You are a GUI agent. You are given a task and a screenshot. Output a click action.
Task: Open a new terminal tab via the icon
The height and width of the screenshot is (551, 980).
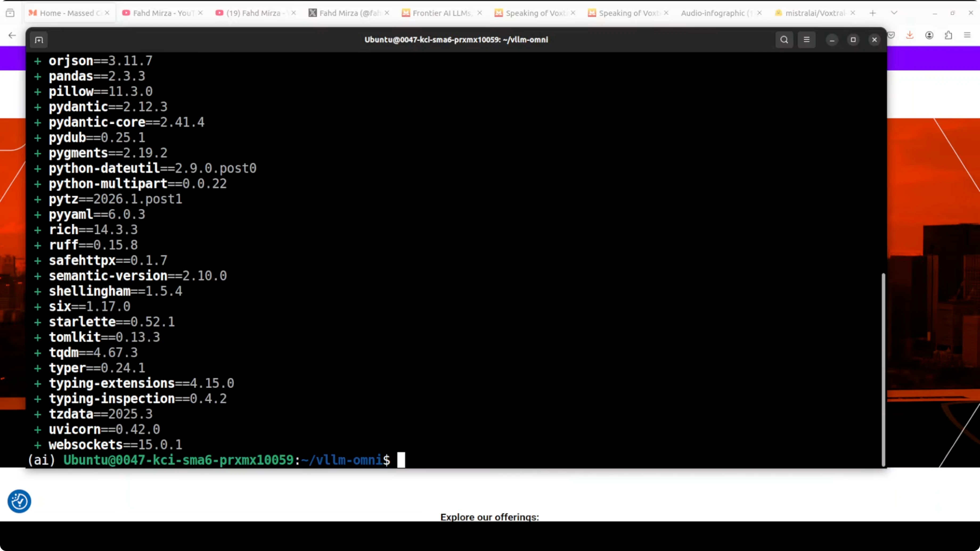[x=39, y=40]
